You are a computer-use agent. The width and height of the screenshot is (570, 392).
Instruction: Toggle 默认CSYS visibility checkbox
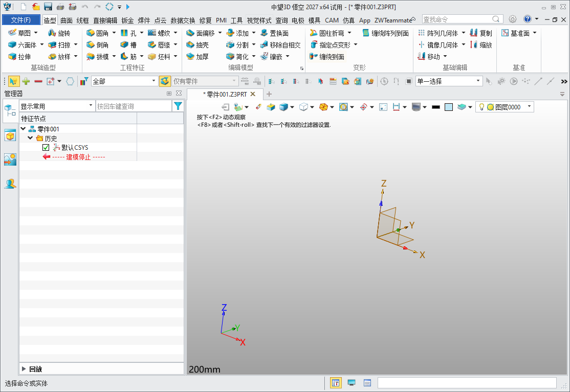coord(46,147)
